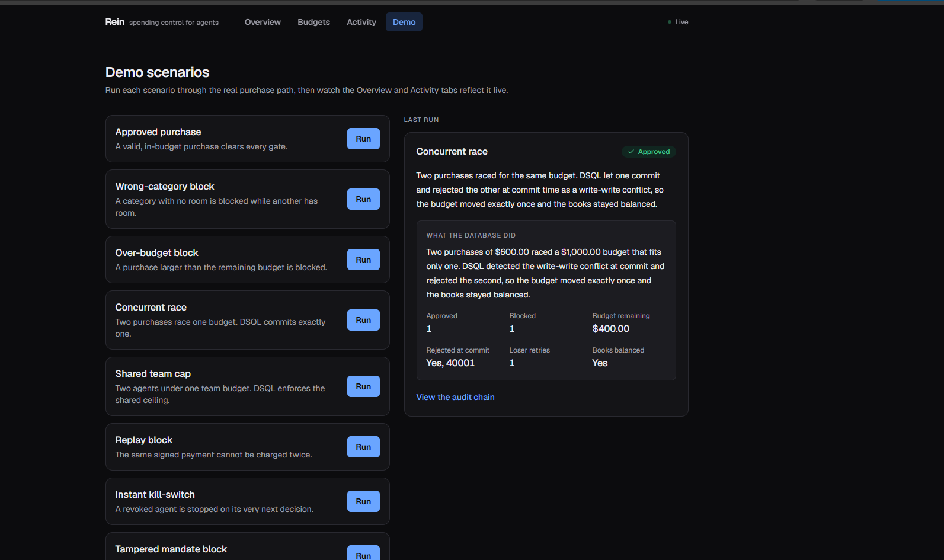Click the Yes, 40001 rejected at commit value
The image size is (944, 560).
(450, 363)
